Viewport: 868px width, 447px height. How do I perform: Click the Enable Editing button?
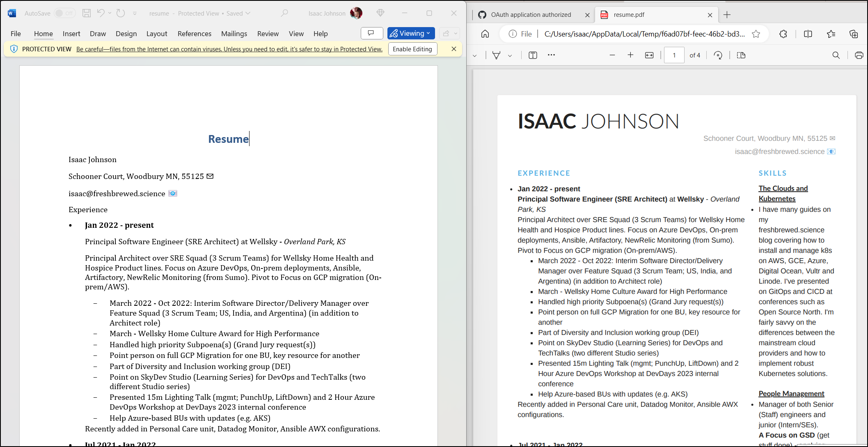[x=412, y=49]
